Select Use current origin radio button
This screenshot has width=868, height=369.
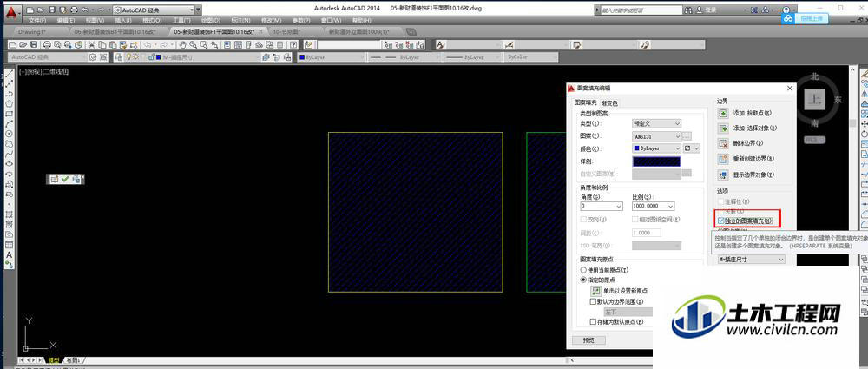coord(583,270)
